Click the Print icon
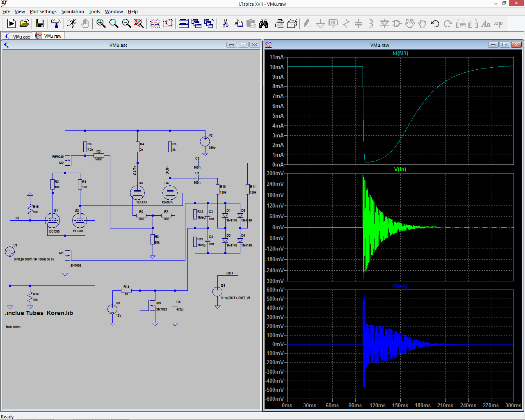525x420 pixels. pyautogui.click(x=292, y=23)
